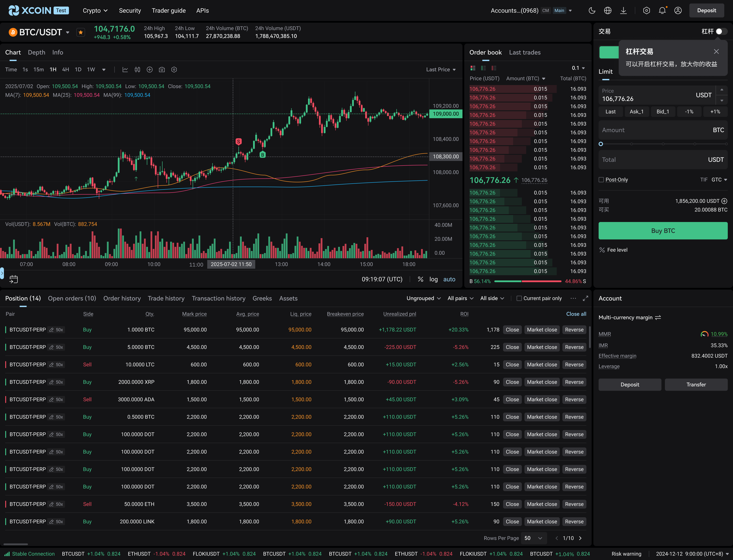
Task: Check Current pair only box
Action: pyautogui.click(x=519, y=298)
